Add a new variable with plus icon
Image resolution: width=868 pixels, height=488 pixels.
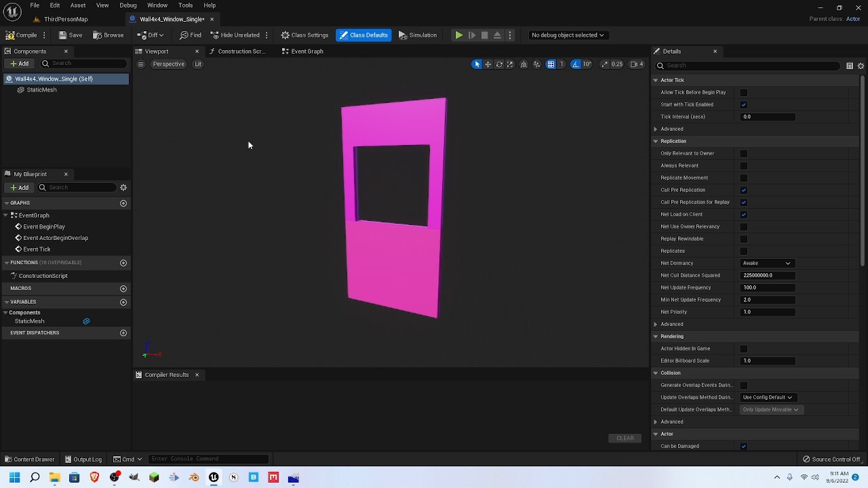(x=123, y=302)
